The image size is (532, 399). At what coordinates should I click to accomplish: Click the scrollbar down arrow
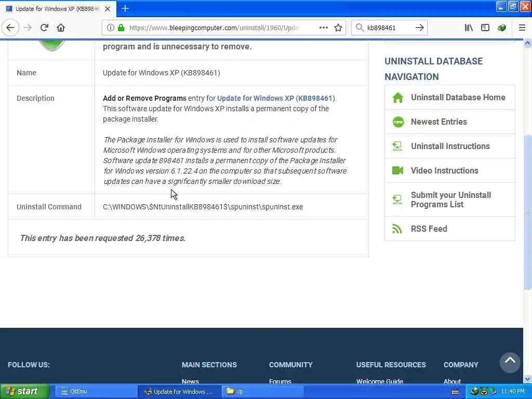click(x=527, y=379)
